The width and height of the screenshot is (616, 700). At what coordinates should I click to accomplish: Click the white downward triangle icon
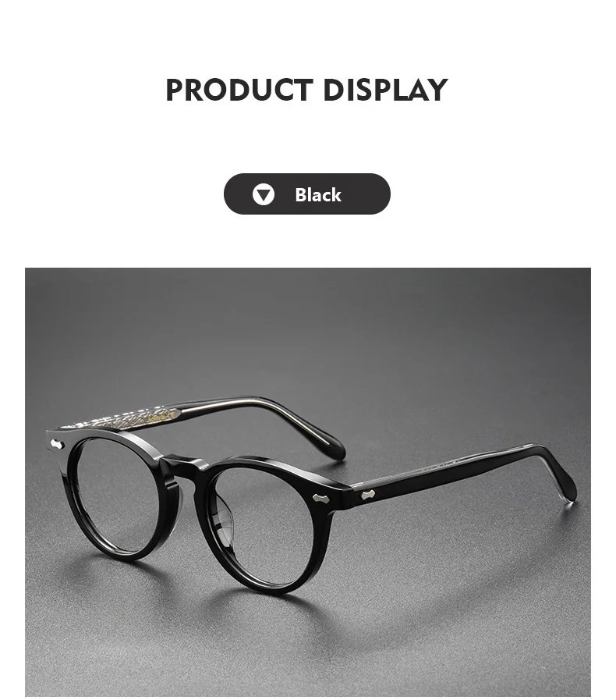(264, 194)
